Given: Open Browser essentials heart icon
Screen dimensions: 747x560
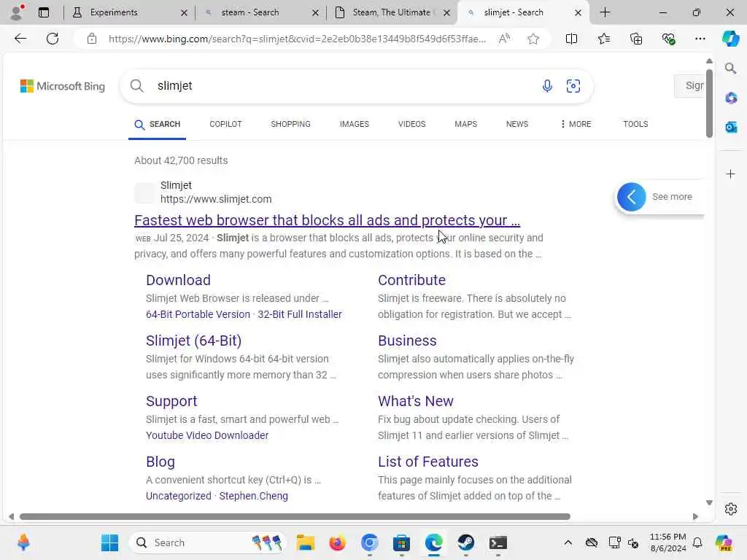Looking at the screenshot, I should click(668, 39).
